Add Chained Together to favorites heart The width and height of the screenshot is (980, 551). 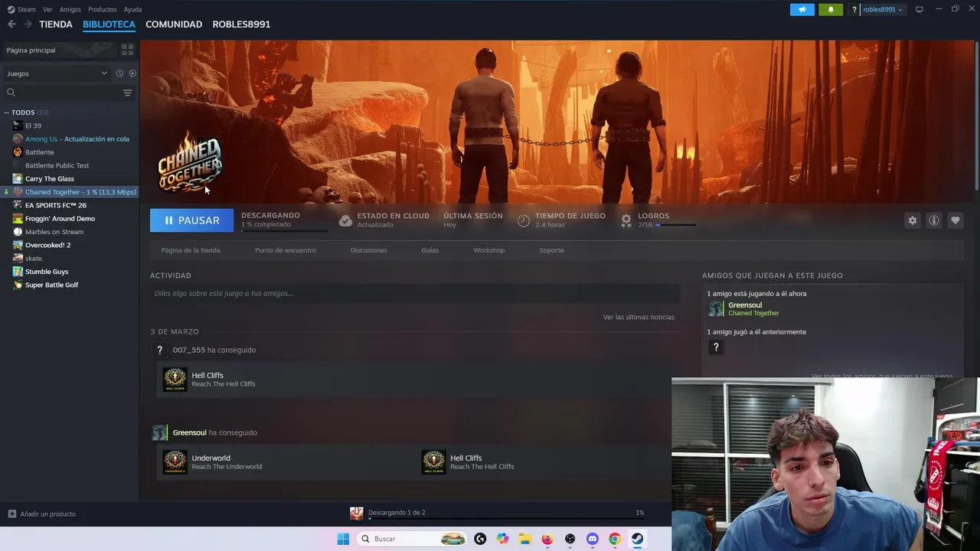[x=955, y=220]
